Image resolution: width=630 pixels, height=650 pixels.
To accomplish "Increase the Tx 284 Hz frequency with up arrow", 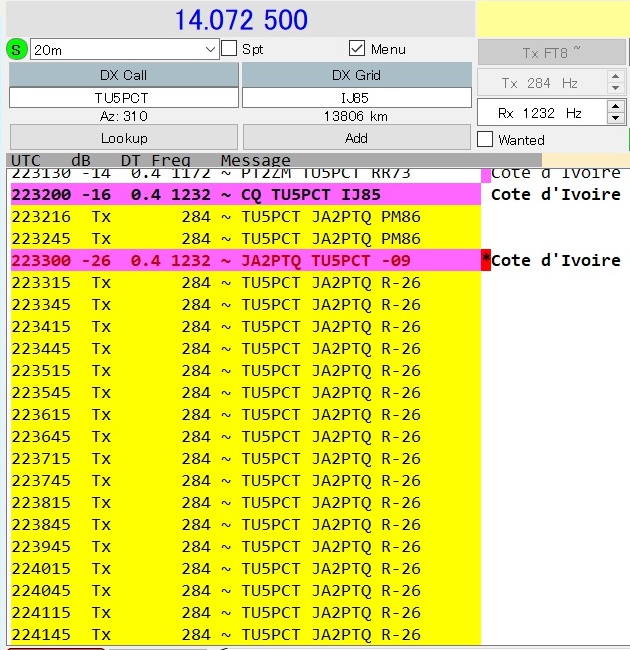I will click(615, 78).
